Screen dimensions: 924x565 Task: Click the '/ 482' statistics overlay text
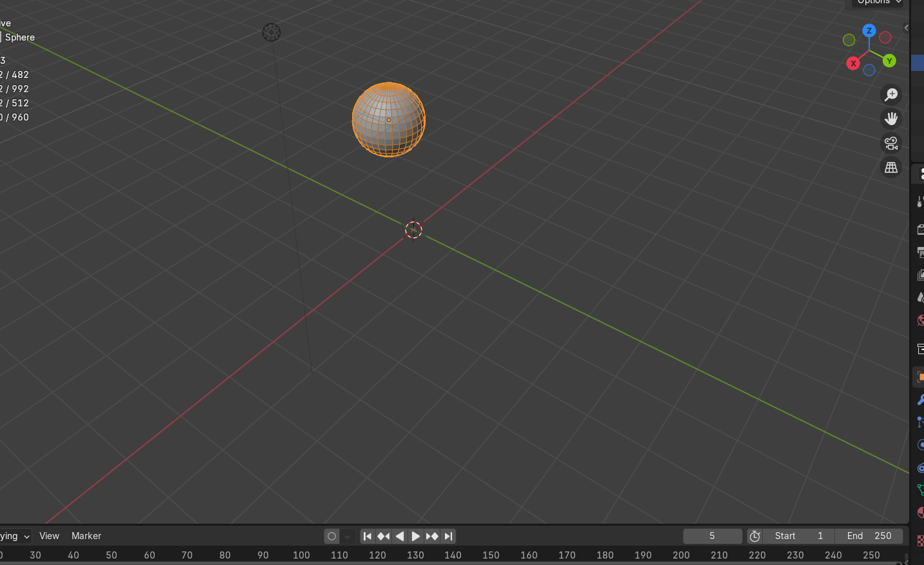[x=17, y=75]
